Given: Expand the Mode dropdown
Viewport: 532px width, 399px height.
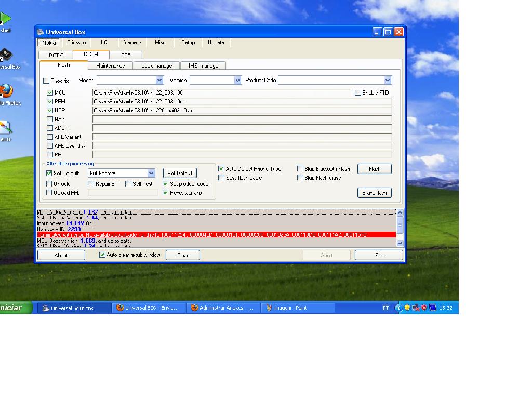Looking at the screenshot, I should pyautogui.click(x=159, y=81).
